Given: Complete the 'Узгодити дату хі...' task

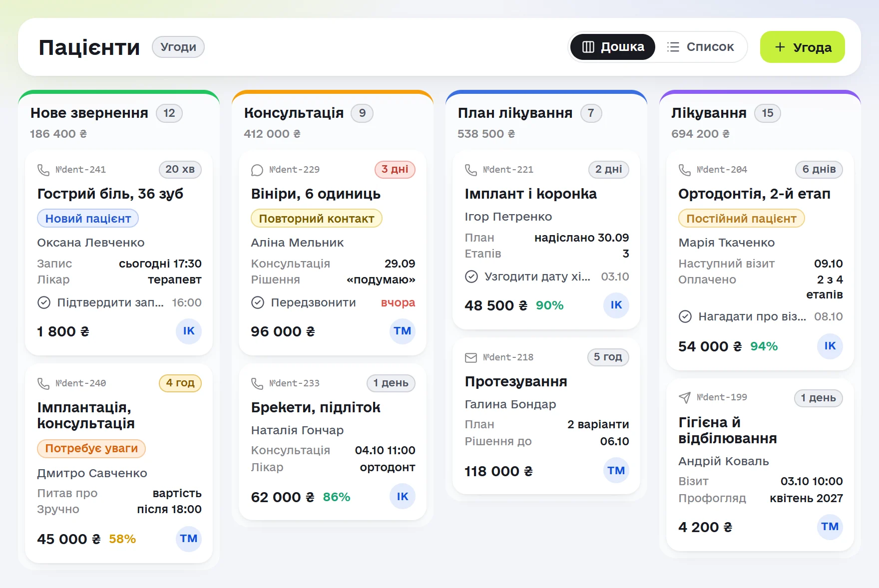Looking at the screenshot, I should [x=471, y=277].
